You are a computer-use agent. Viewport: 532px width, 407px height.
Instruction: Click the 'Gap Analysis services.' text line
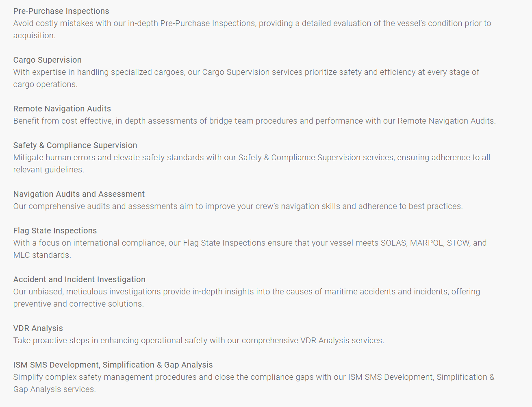(x=54, y=389)
